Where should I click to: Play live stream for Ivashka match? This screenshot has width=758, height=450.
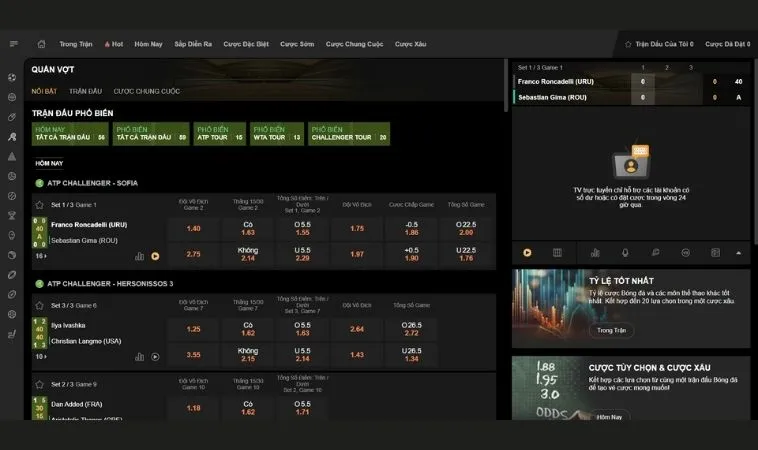pyautogui.click(x=155, y=356)
